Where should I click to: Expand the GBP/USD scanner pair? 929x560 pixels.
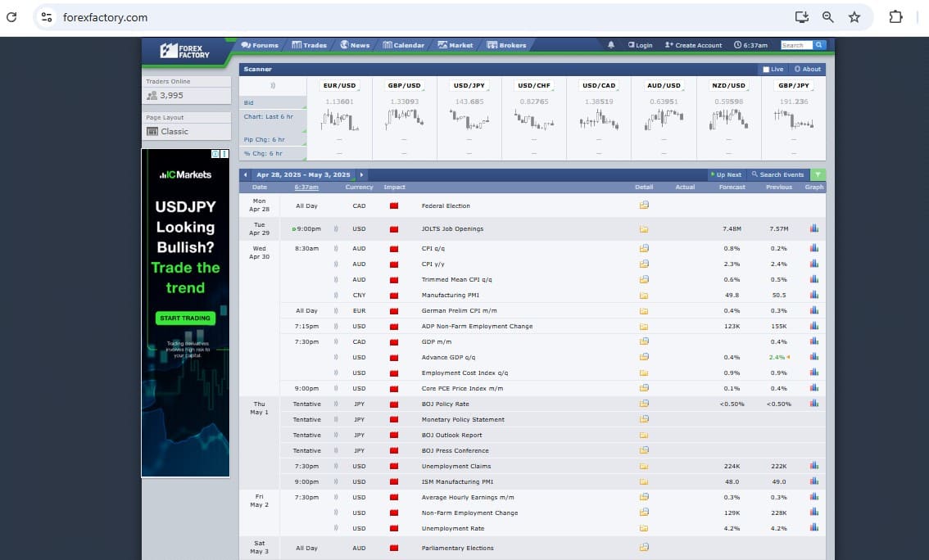click(x=404, y=85)
